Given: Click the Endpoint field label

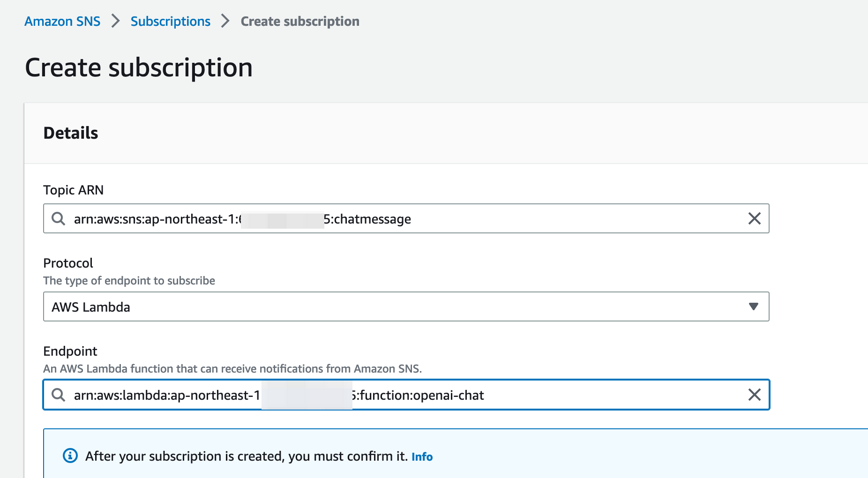Looking at the screenshot, I should tap(70, 351).
